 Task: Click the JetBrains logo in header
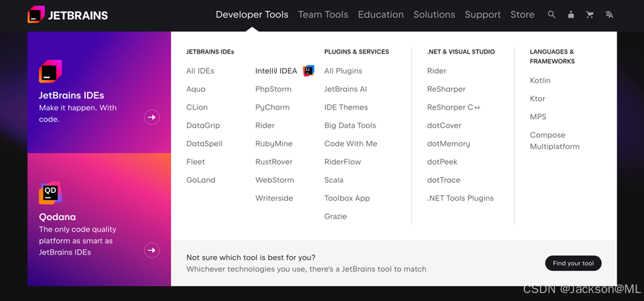coord(67,15)
